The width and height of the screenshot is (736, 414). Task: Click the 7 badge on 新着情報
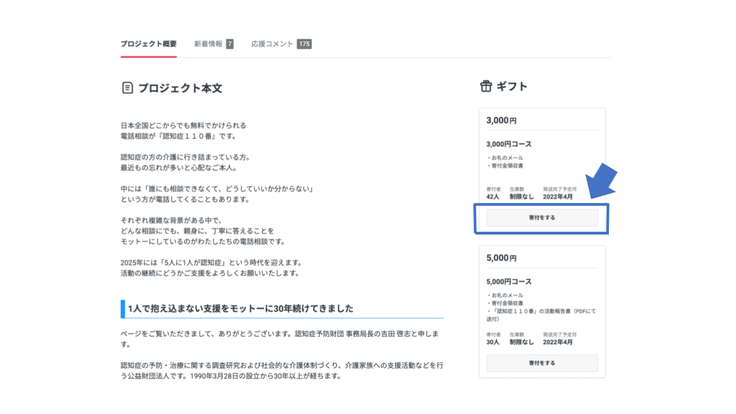tap(229, 44)
